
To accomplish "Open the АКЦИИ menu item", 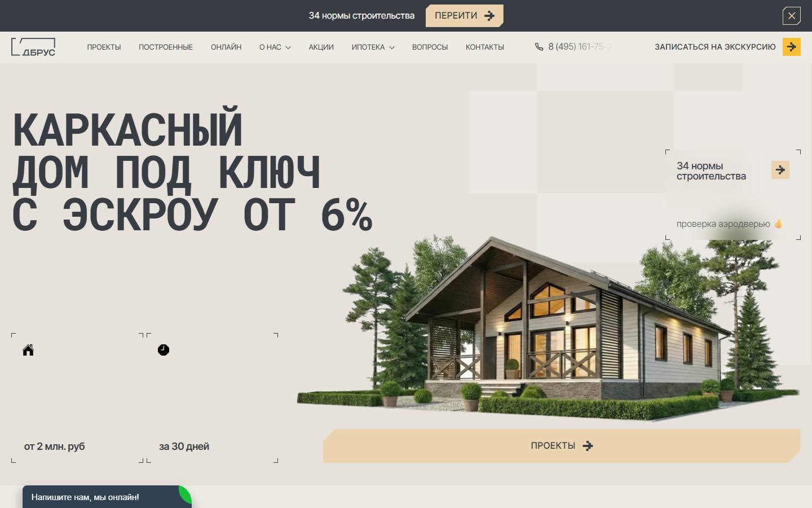I will 321,47.
